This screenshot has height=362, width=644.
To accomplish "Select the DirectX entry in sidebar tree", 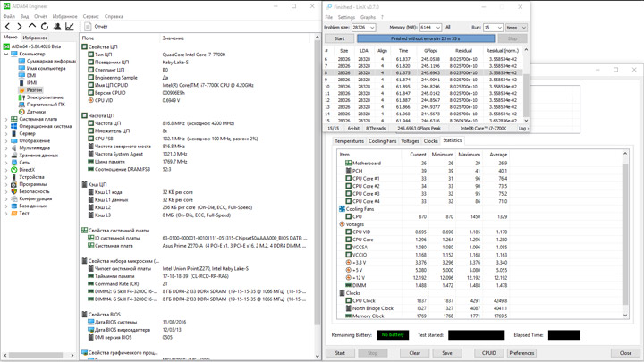I will click(x=27, y=170).
